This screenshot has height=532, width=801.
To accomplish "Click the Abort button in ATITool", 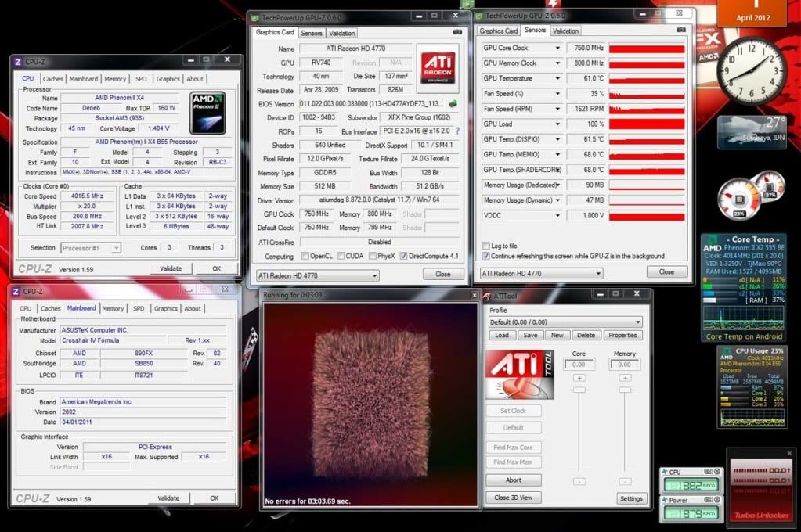I will point(514,480).
